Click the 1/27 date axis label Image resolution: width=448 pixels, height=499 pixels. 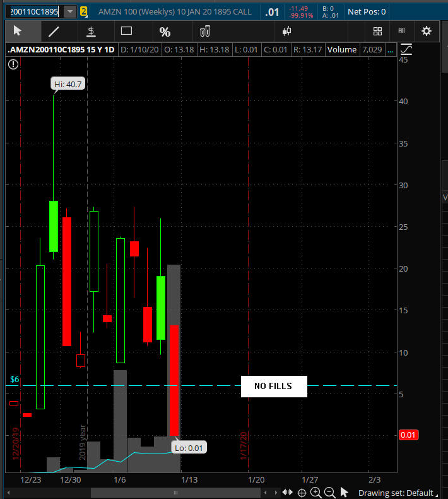tap(310, 479)
